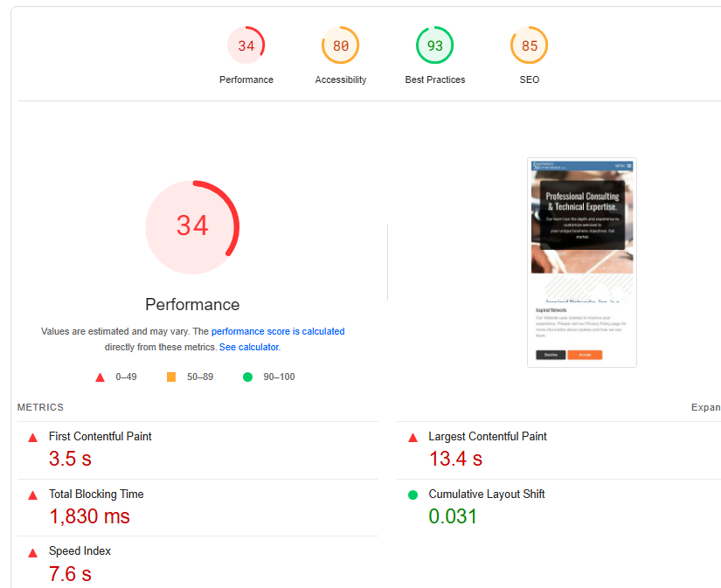
Task: Click the red triangle beside Largest Contentful Paint
Action: [x=412, y=438]
